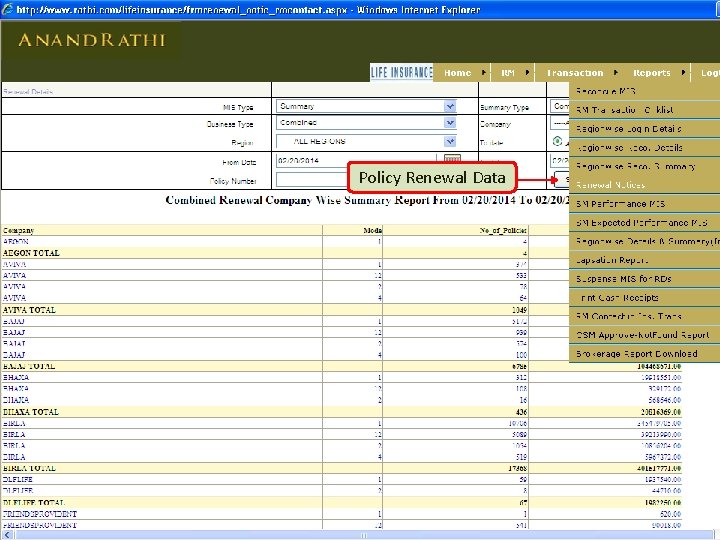Click the Logout menu item
This screenshot has width=720, height=540.
[x=710, y=73]
